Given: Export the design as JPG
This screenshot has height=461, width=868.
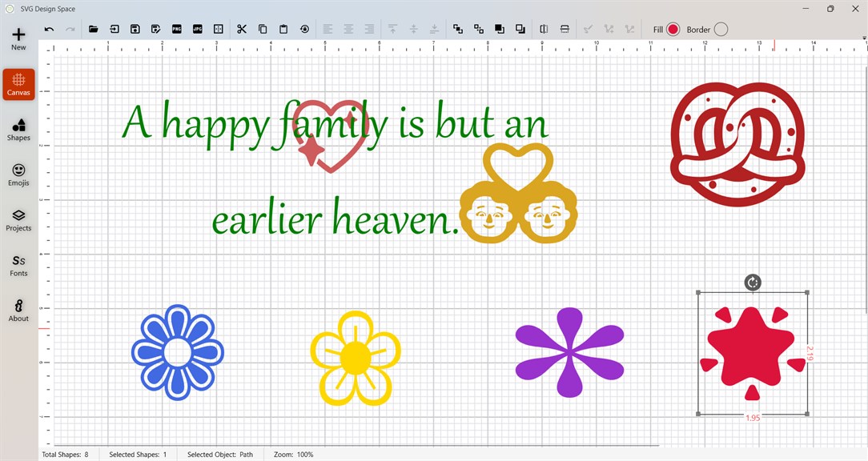Looking at the screenshot, I should 198,30.
